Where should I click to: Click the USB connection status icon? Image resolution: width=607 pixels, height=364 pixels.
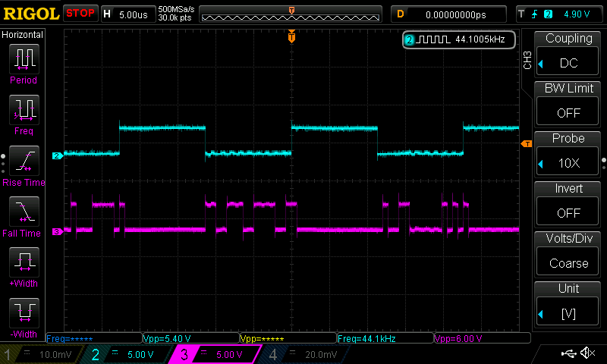click(568, 353)
